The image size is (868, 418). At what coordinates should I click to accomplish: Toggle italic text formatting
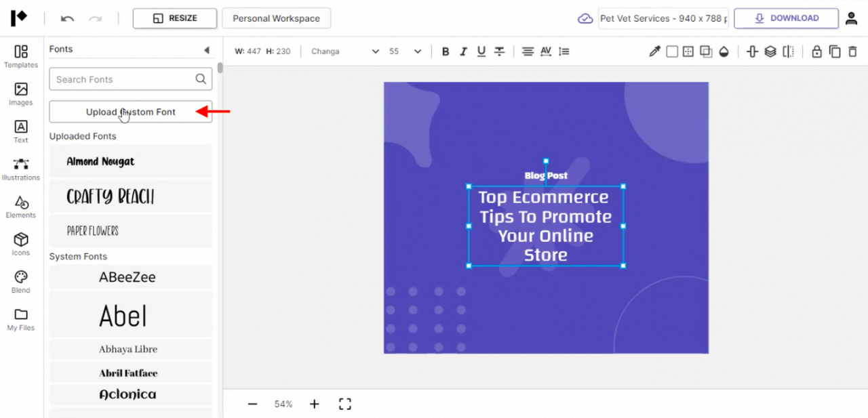(x=464, y=51)
